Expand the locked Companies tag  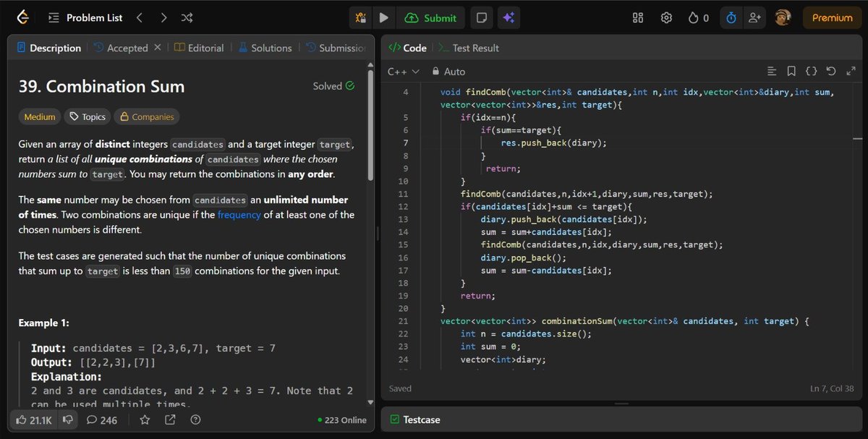click(x=147, y=116)
